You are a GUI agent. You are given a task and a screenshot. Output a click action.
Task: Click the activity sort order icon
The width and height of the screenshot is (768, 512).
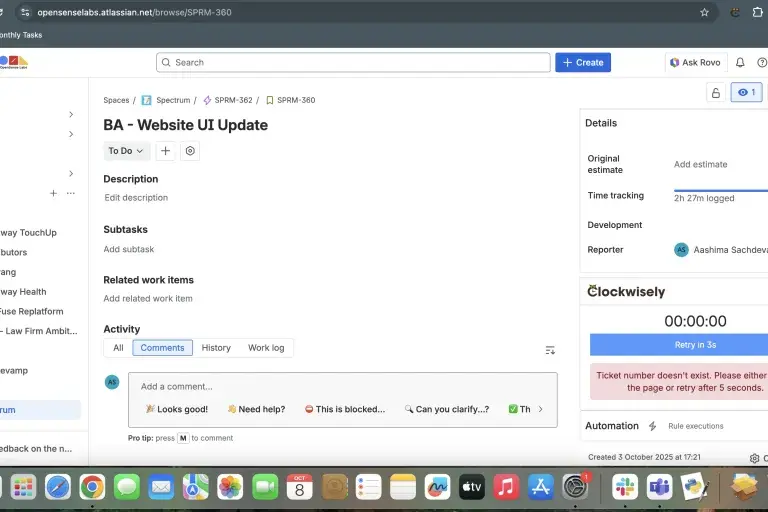click(550, 350)
